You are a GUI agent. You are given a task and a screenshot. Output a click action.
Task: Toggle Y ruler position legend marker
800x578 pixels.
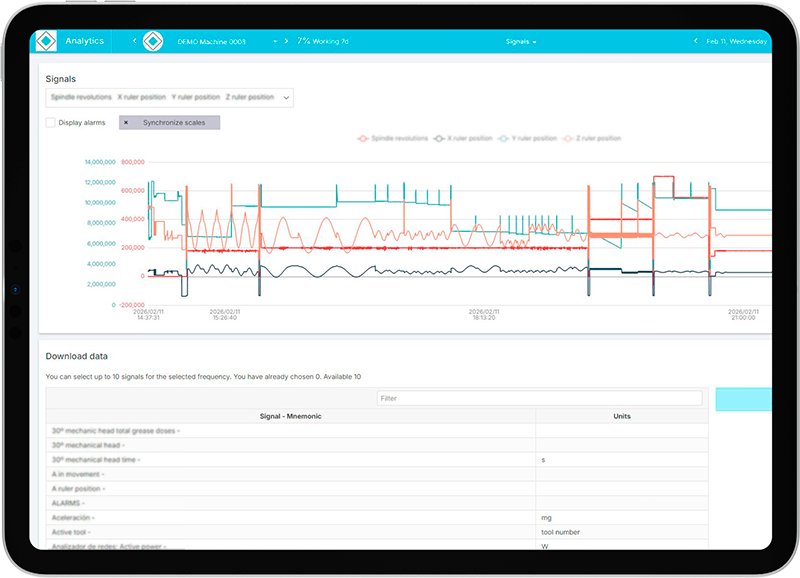click(504, 138)
